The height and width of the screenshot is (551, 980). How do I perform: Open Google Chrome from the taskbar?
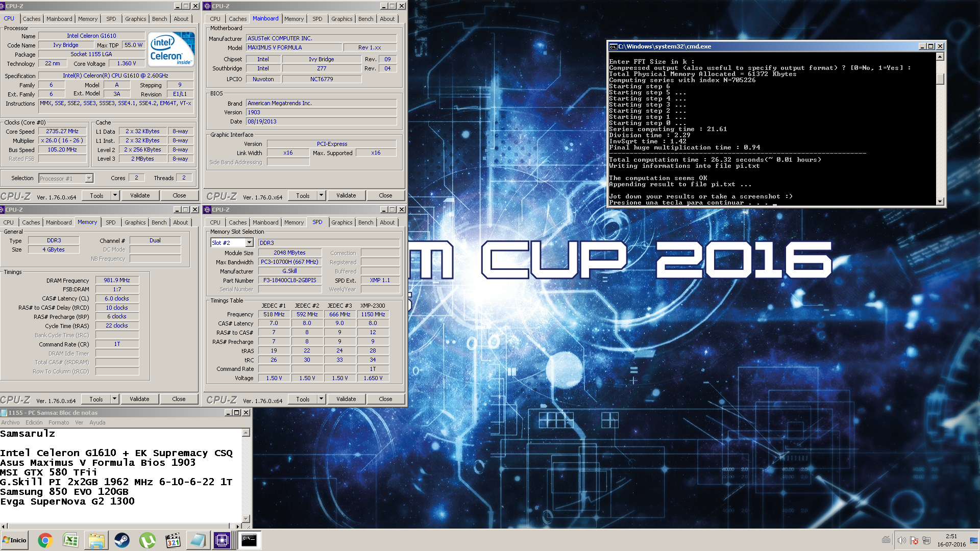45,540
